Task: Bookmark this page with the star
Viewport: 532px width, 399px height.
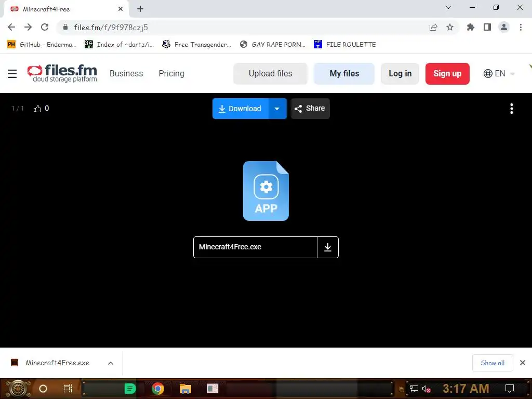Action: tap(450, 27)
